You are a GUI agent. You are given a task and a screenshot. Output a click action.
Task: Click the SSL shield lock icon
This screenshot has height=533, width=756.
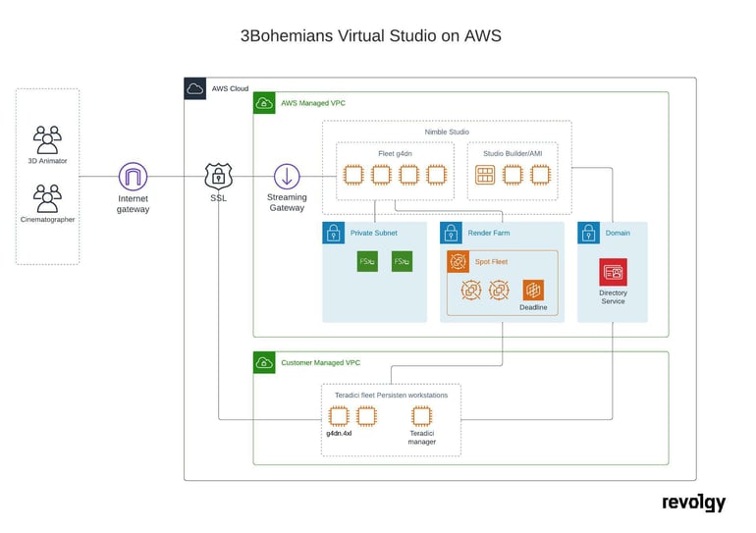[x=218, y=176]
